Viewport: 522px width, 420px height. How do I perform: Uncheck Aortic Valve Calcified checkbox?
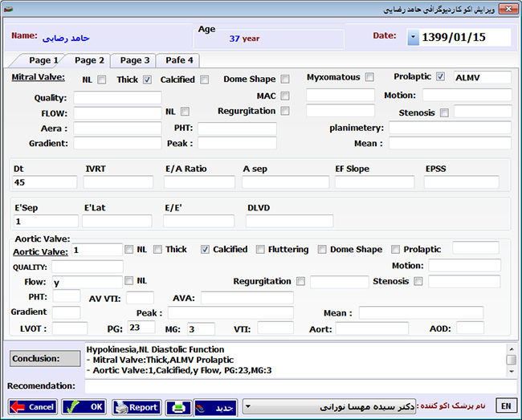tap(205, 249)
